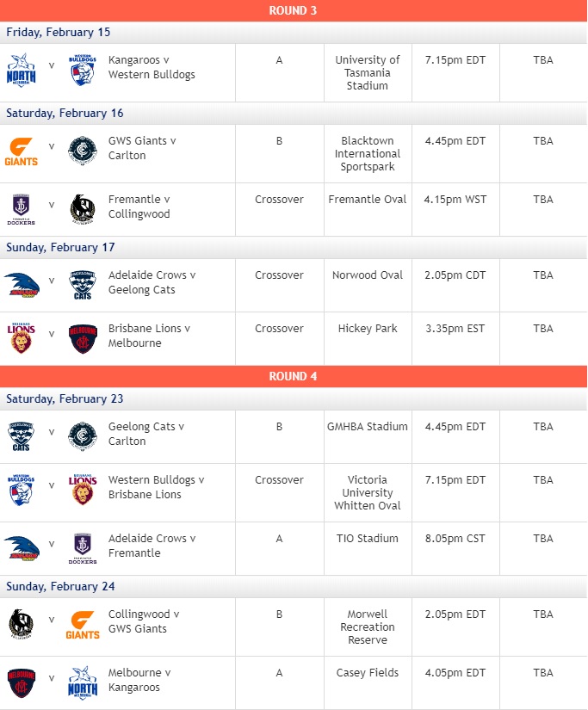588x710 pixels.
Task: Click the GWS Giants logo on February 24
Action: pos(83,626)
